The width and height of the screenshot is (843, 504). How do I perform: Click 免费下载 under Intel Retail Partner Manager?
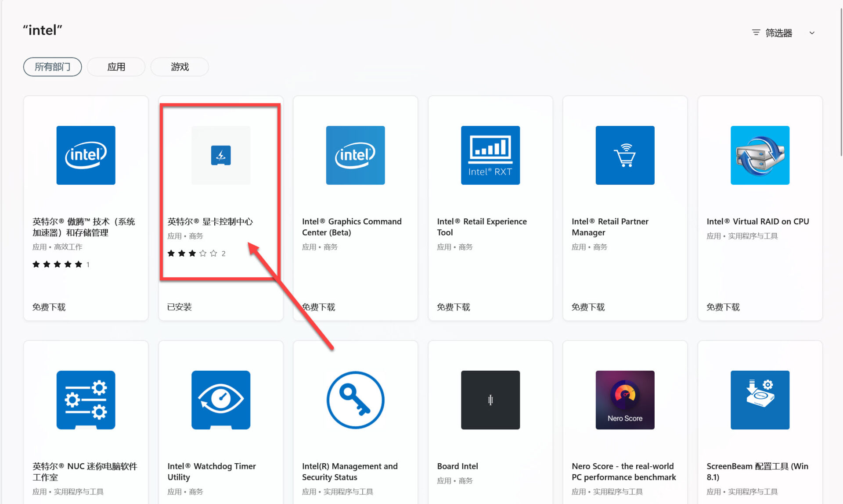[x=588, y=307]
